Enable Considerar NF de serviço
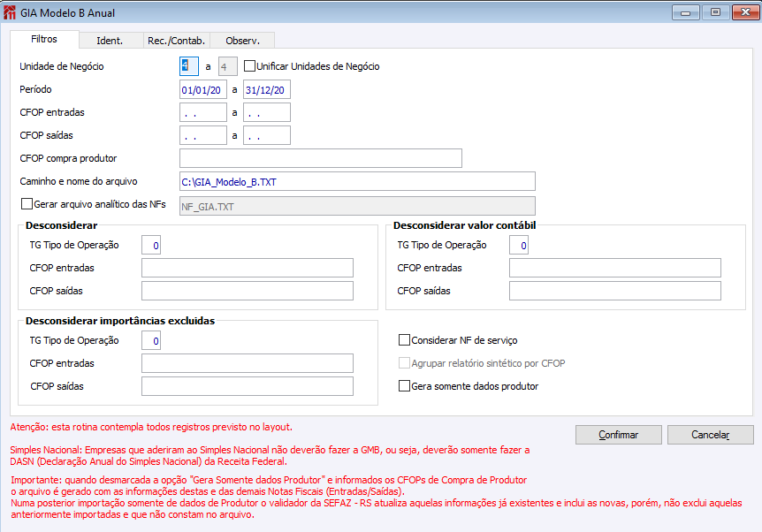This screenshot has height=532, width=762. (404, 340)
